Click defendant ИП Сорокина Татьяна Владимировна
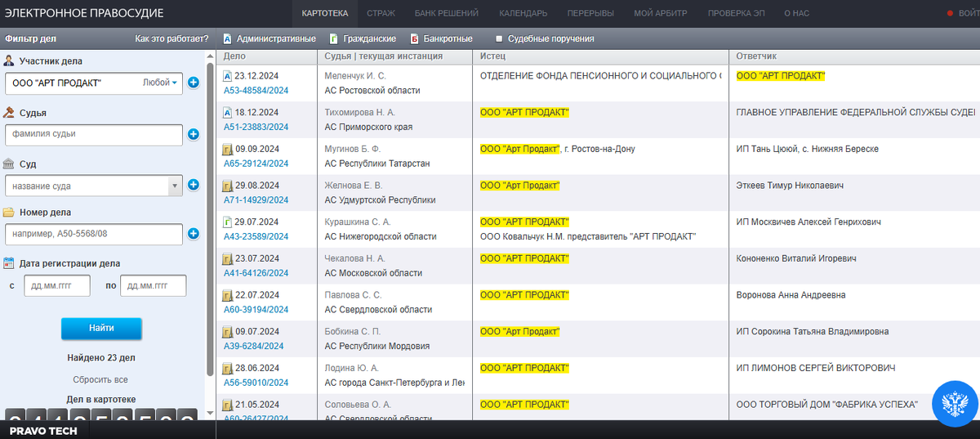Image resolution: width=980 pixels, height=439 pixels. 813,332
